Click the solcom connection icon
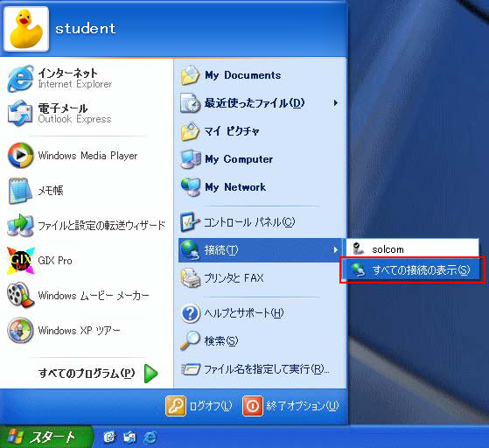This screenshot has width=489, height=448. click(359, 248)
